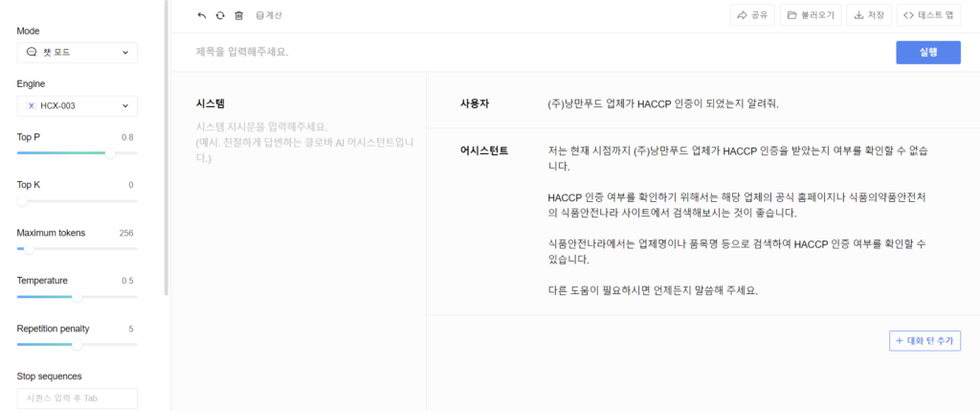The image size is (980, 411).
Task: Open the 불러오기 load dialog
Action: 810,15
